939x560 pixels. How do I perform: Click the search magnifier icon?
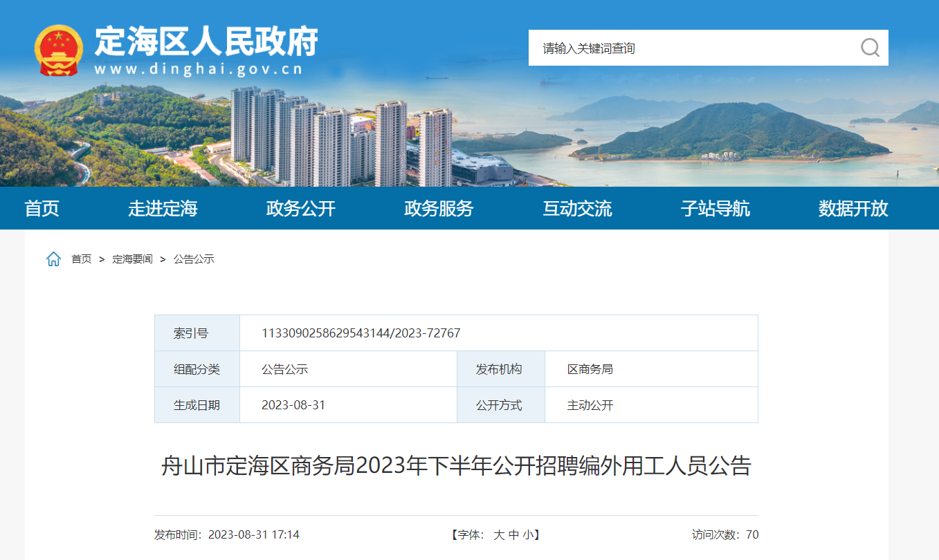870,48
